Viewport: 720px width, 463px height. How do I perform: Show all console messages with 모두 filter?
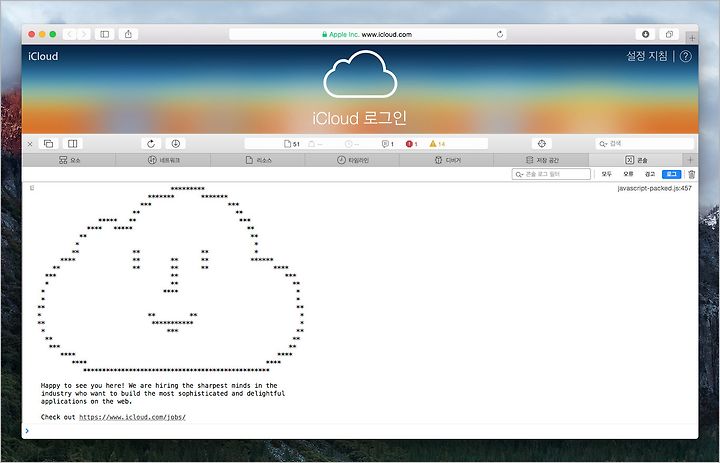[x=607, y=174]
